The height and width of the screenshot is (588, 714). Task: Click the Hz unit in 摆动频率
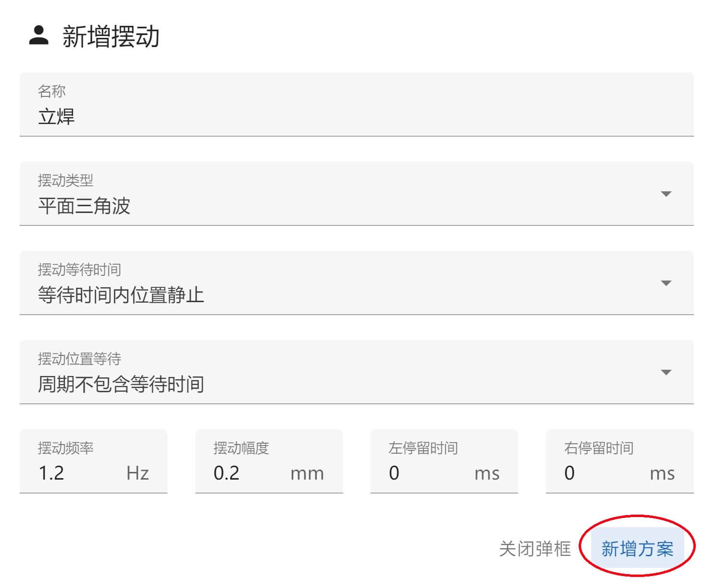(x=138, y=473)
